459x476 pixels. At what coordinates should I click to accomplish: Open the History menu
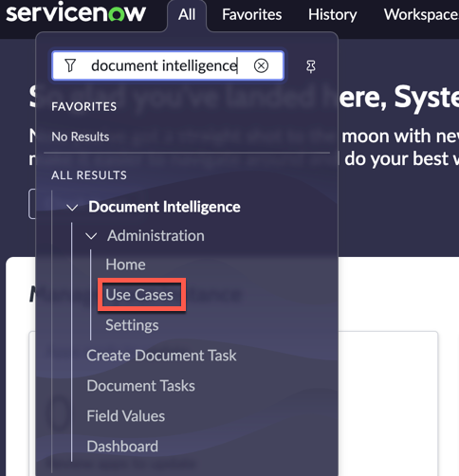click(x=332, y=14)
